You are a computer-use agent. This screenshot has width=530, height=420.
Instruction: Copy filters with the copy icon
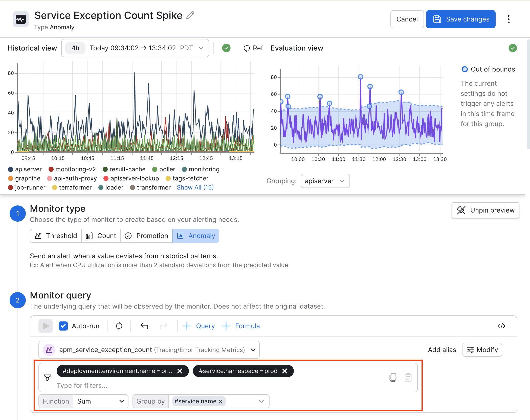click(x=393, y=378)
